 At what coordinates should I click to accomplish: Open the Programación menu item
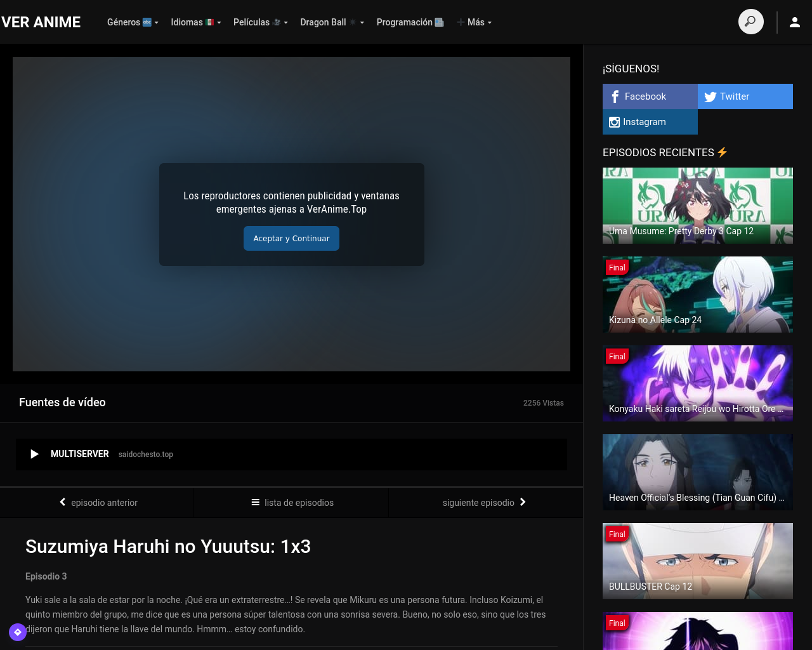(410, 22)
